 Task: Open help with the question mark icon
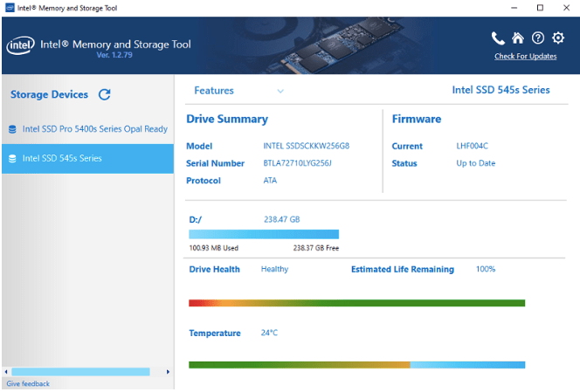click(538, 38)
